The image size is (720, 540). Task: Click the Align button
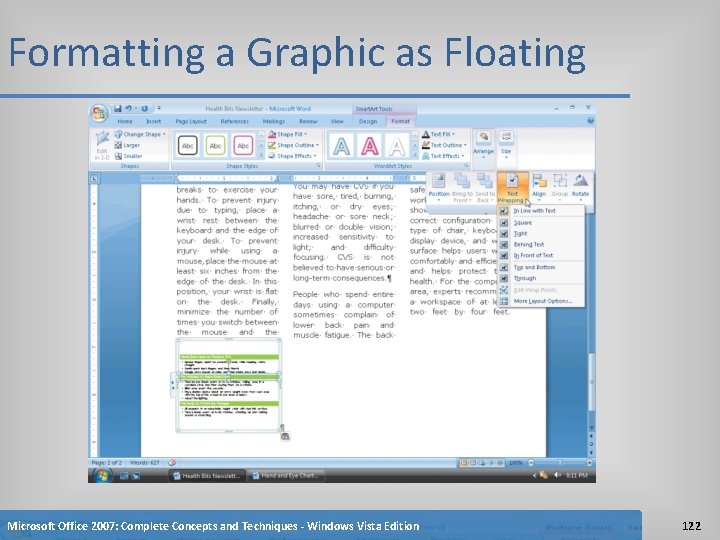[539, 188]
